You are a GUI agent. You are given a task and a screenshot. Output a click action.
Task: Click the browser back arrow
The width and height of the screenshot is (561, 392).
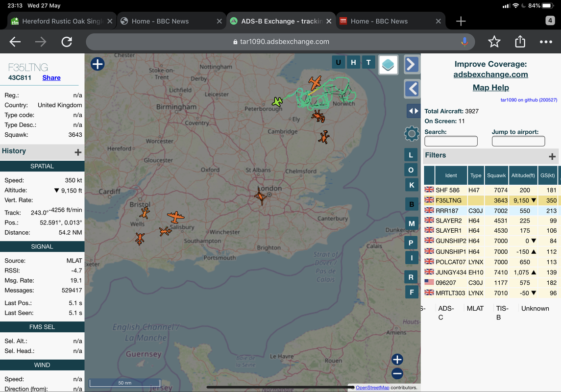tap(15, 42)
